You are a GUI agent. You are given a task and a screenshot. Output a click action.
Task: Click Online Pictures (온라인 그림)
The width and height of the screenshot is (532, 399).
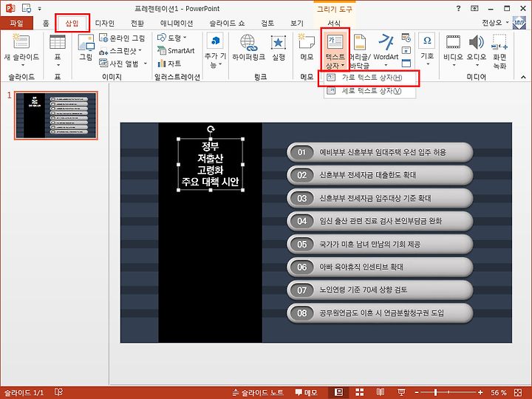[122, 38]
